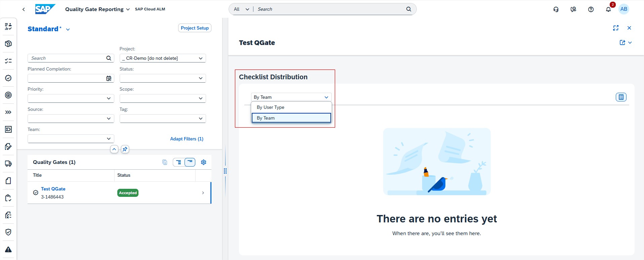Click the Project Setup button
Viewport: 644px width, 260px height.
coord(195,28)
